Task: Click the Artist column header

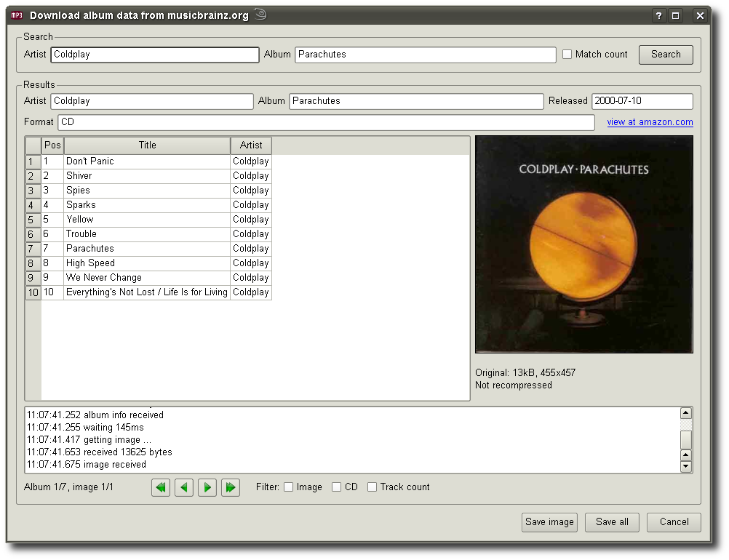Action: tap(251, 145)
